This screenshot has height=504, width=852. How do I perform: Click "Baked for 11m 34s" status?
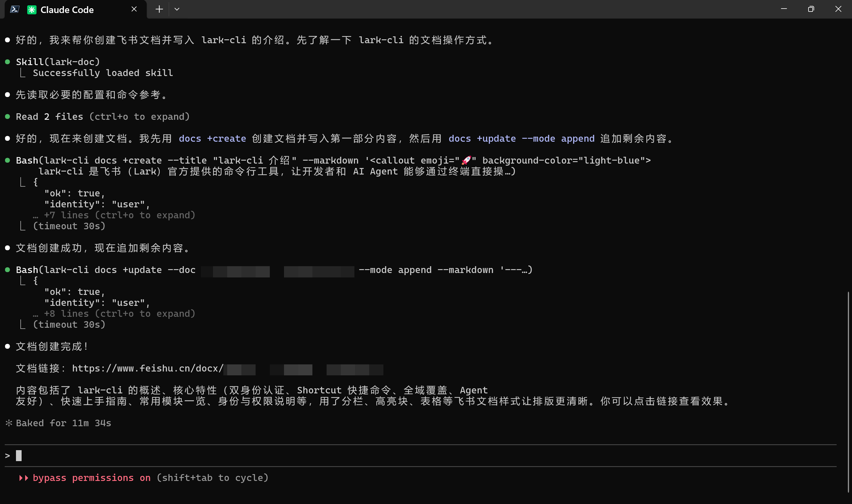coord(64,423)
